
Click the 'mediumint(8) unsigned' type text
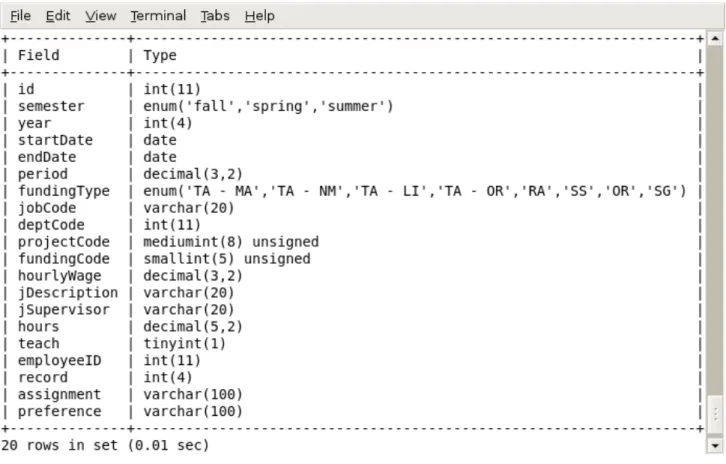click(x=231, y=242)
